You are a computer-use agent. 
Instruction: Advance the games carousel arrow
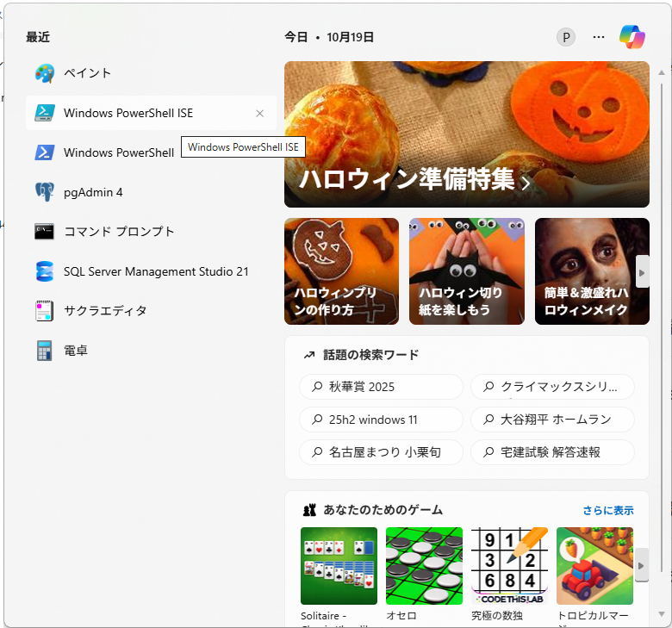(x=641, y=565)
